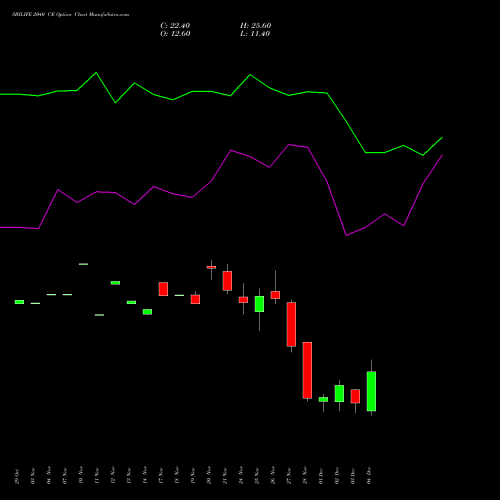Select the 29 Oct date label

click(x=17, y=476)
